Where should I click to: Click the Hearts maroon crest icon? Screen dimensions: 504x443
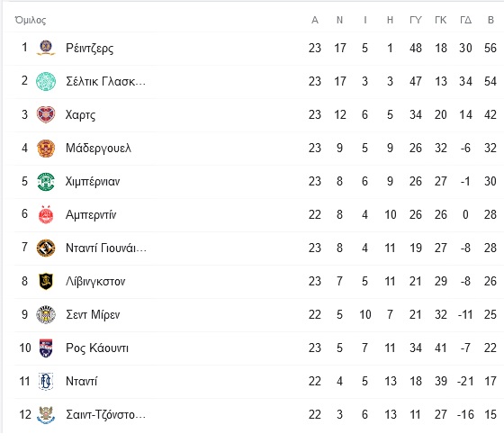click(x=46, y=114)
